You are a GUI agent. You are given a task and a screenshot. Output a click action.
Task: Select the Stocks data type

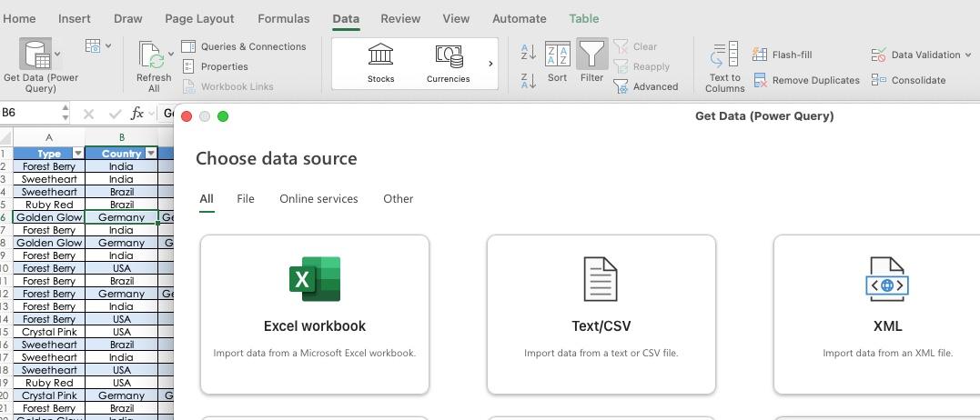[x=380, y=63]
